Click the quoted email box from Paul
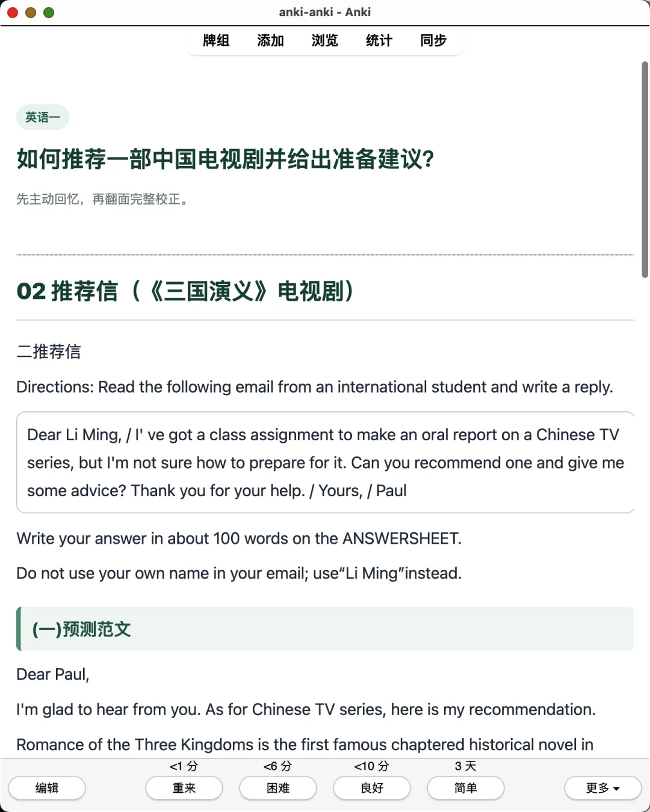Image resolution: width=650 pixels, height=812 pixels. [325, 463]
